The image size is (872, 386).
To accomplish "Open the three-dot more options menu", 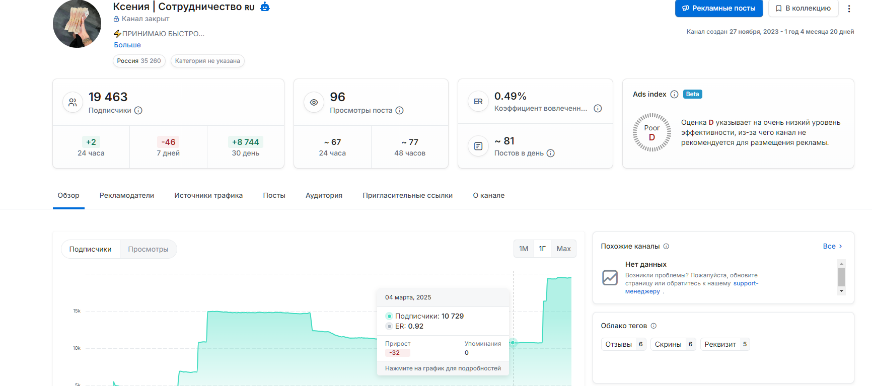I will click(x=849, y=8).
